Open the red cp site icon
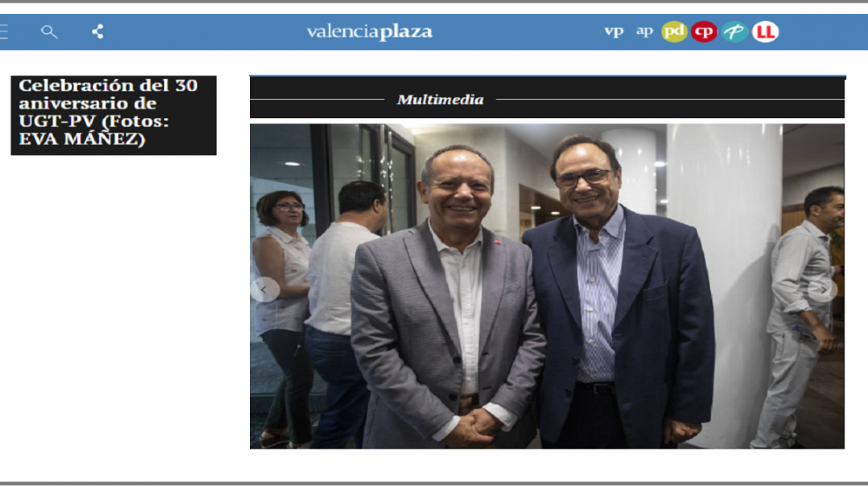This screenshot has width=868, height=487. point(704,32)
